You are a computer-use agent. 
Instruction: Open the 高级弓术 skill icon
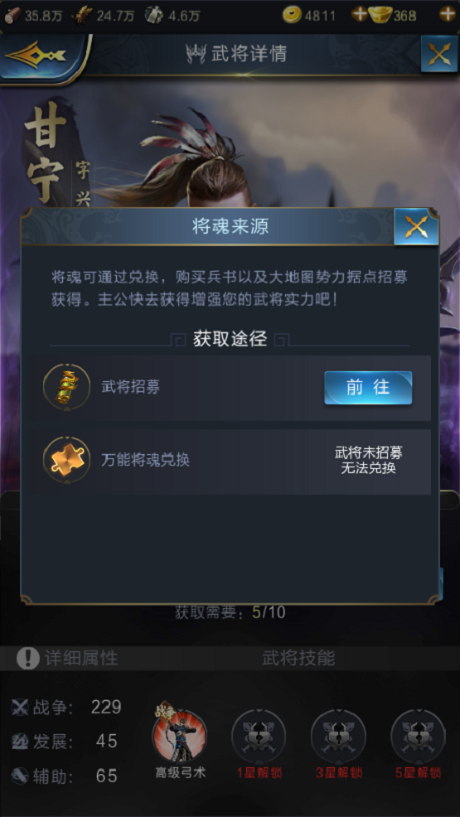180,737
